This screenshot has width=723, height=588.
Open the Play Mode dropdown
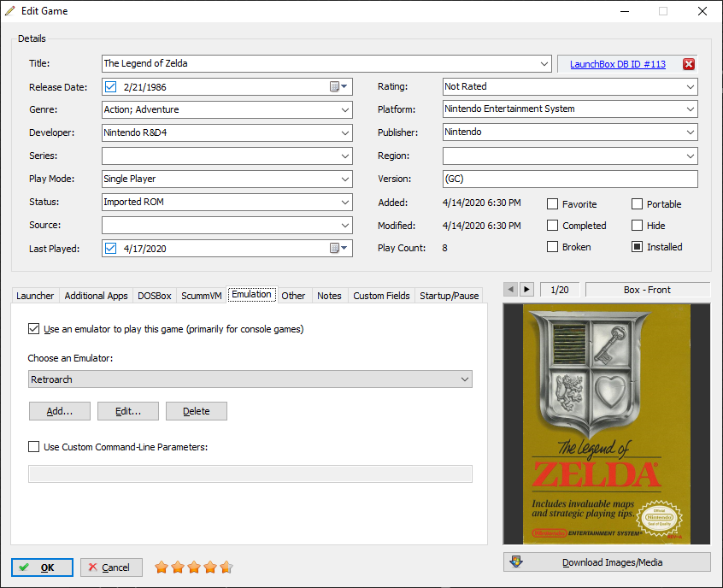pyautogui.click(x=345, y=179)
